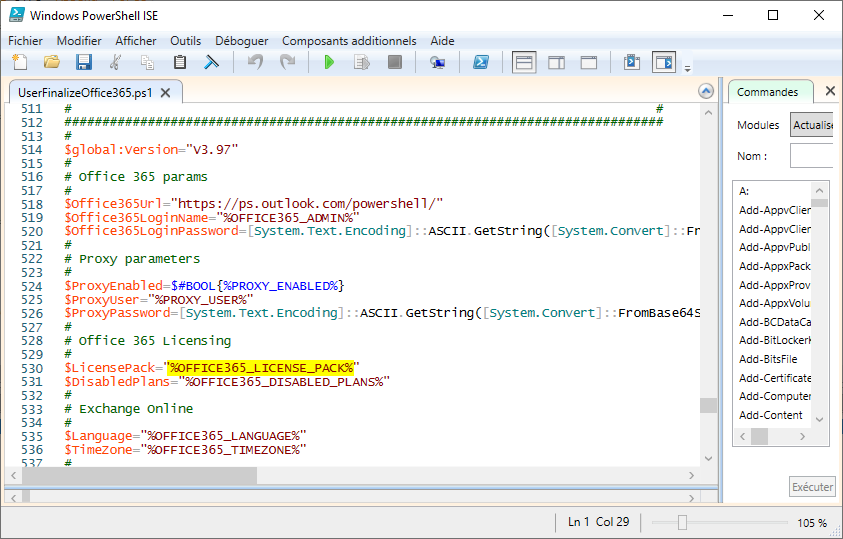Click the 105 % zoom level text
Screen dimensions: 843x539
pyautogui.click(x=812, y=522)
